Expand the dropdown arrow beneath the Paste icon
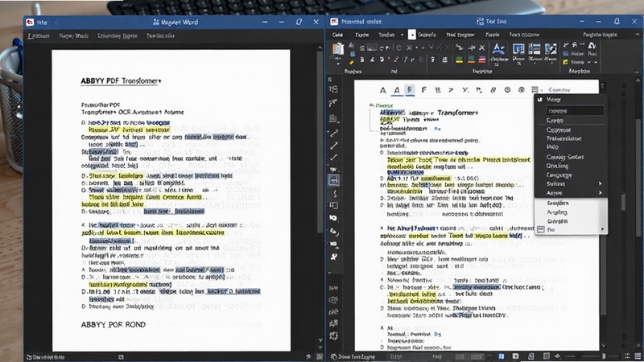644x362 pixels. coord(337,64)
